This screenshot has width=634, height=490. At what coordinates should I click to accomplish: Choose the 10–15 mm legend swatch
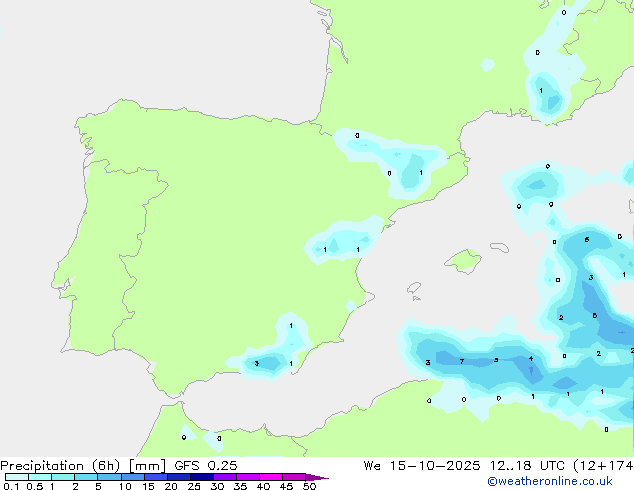pos(133,477)
